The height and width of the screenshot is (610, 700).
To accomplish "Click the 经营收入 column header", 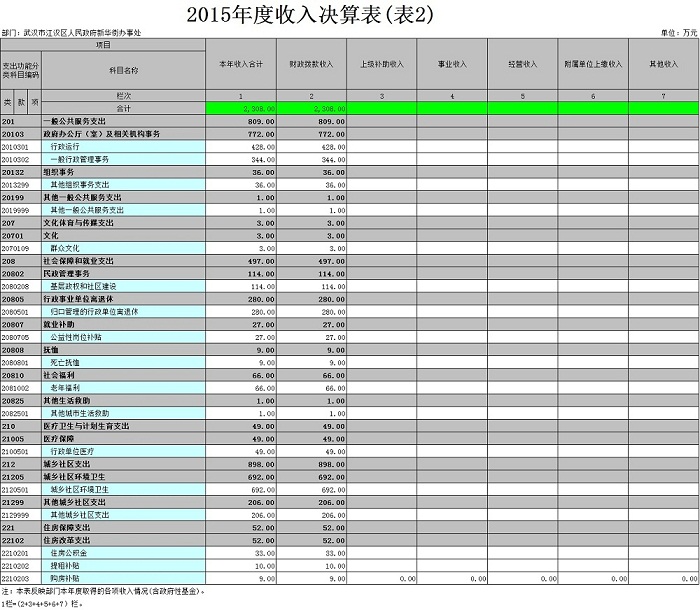I will (x=522, y=64).
